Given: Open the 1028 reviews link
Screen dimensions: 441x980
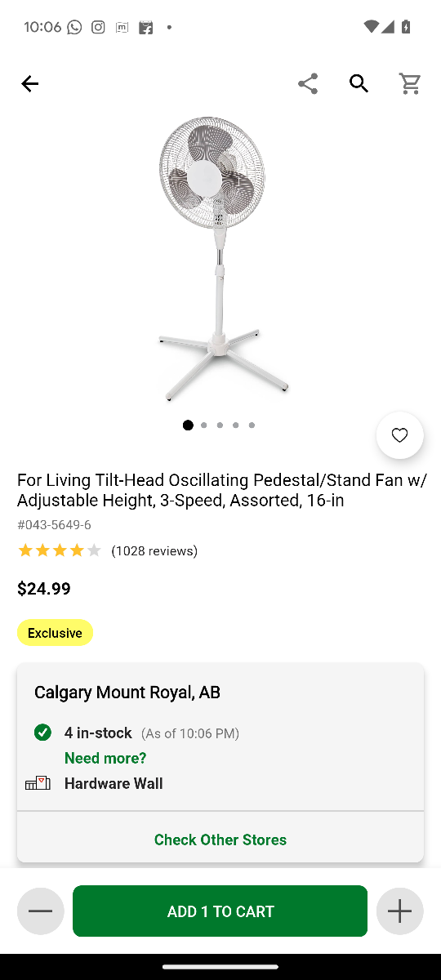Looking at the screenshot, I should [154, 550].
